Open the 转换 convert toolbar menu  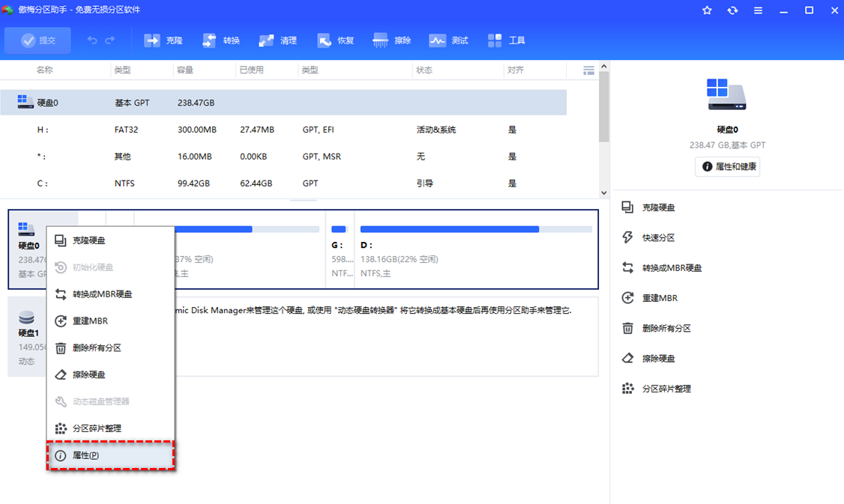[x=220, y=40]
